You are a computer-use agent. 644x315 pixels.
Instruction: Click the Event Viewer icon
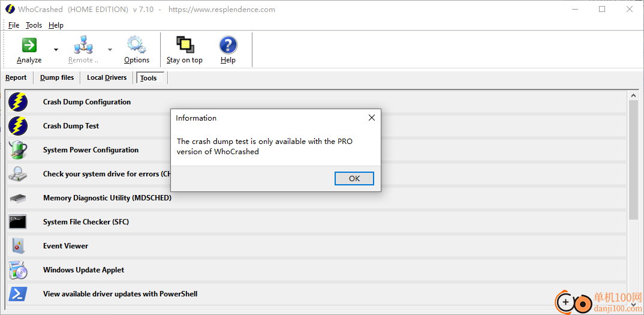tap(18, 246)
